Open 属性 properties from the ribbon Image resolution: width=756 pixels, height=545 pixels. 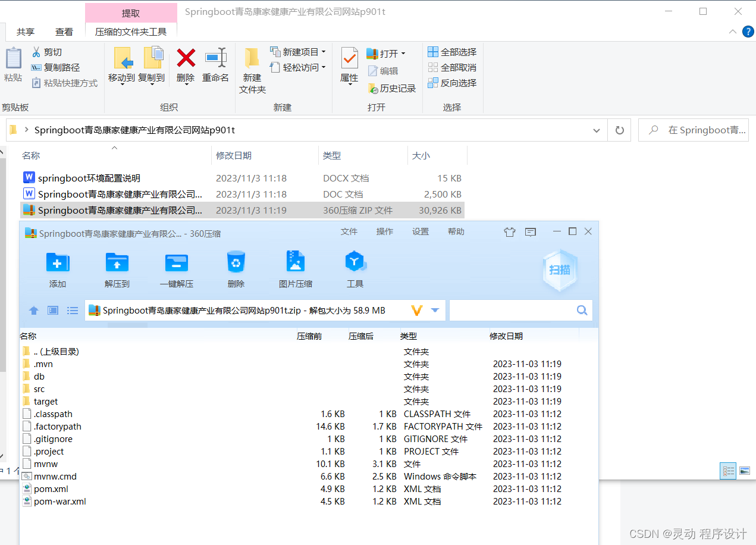click(349, 65)
